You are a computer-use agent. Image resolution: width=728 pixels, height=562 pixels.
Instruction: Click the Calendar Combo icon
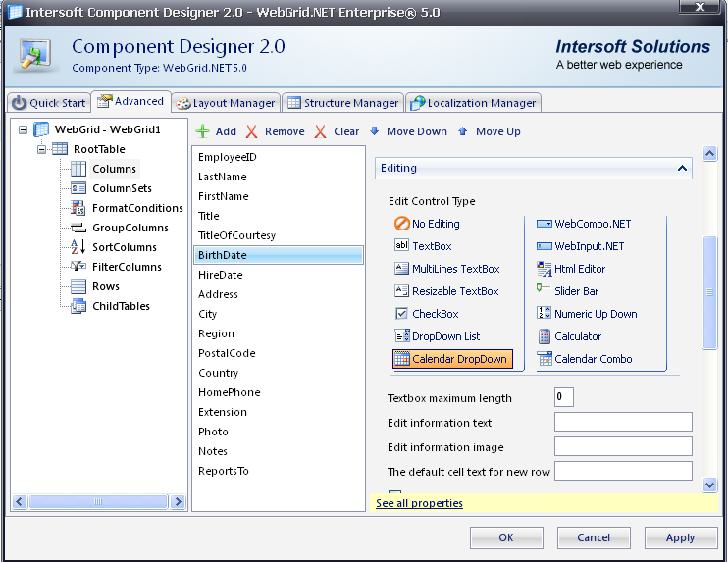point(545,359)
